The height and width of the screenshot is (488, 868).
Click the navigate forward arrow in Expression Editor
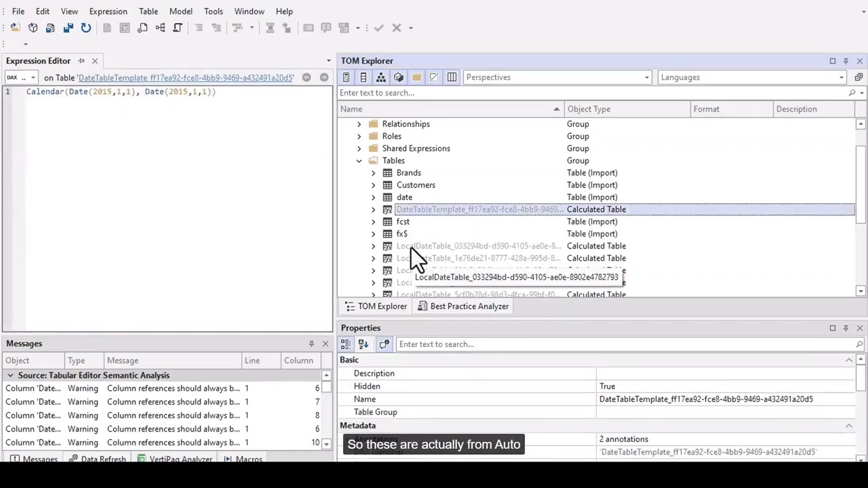324,77
